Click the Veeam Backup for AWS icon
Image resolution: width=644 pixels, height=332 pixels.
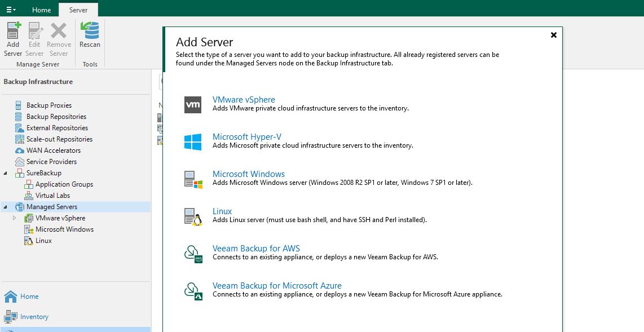click(193, 254)
